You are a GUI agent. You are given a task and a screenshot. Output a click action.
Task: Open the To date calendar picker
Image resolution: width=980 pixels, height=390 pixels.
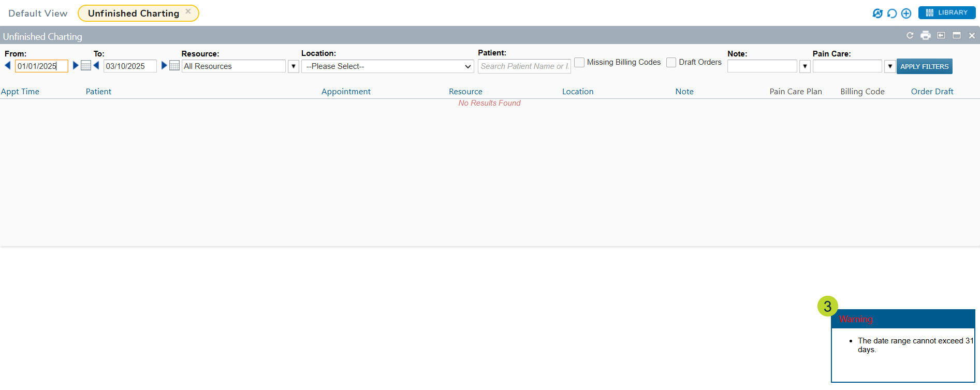[174, 66]
